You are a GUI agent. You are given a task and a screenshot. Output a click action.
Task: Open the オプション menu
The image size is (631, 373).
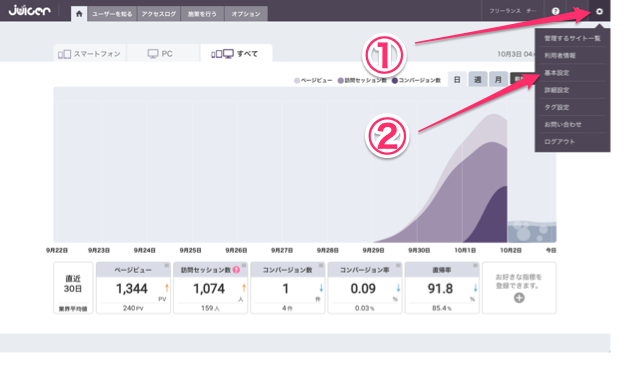(x=245, y=14)
